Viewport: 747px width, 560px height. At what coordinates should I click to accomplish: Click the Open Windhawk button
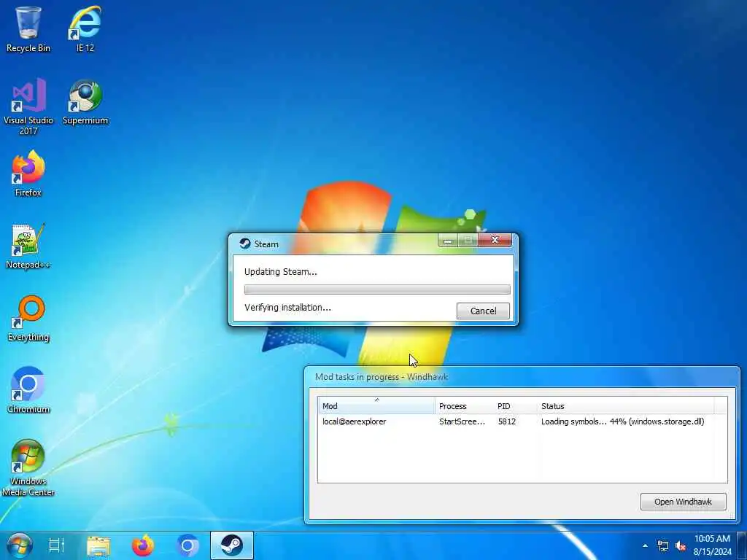(683, 502)
